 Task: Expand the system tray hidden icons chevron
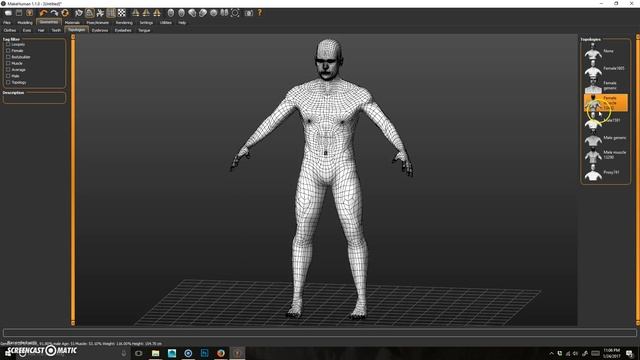coord(551,353)
